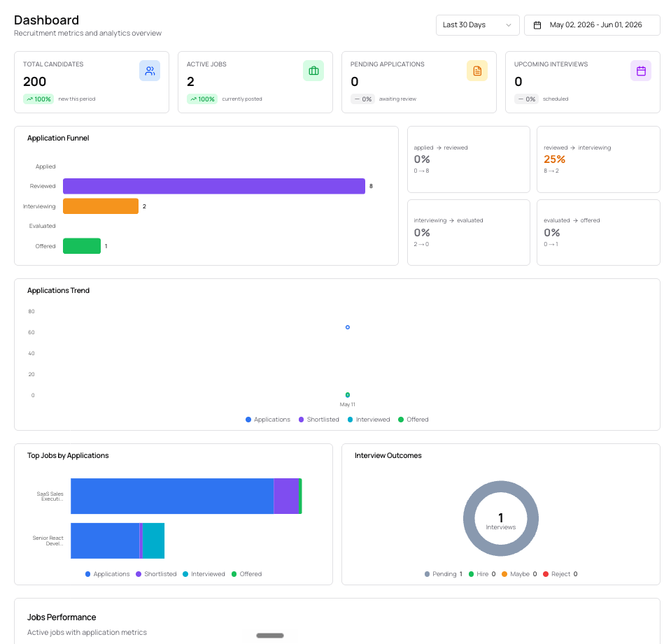664x644 pixels.
Task: Toggle Applications legend in Top Jobs chart
Action: (x=107, y=574)
